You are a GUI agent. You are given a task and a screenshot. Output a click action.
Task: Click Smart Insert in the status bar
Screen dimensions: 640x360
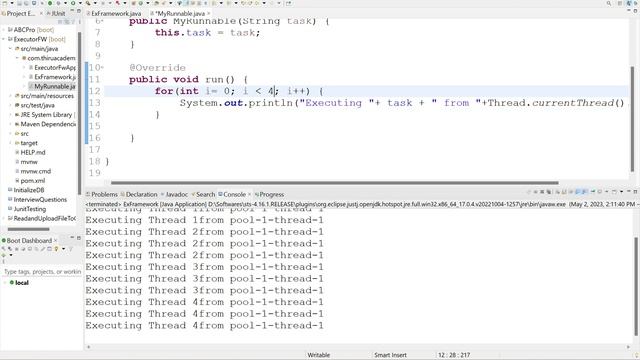390,355
